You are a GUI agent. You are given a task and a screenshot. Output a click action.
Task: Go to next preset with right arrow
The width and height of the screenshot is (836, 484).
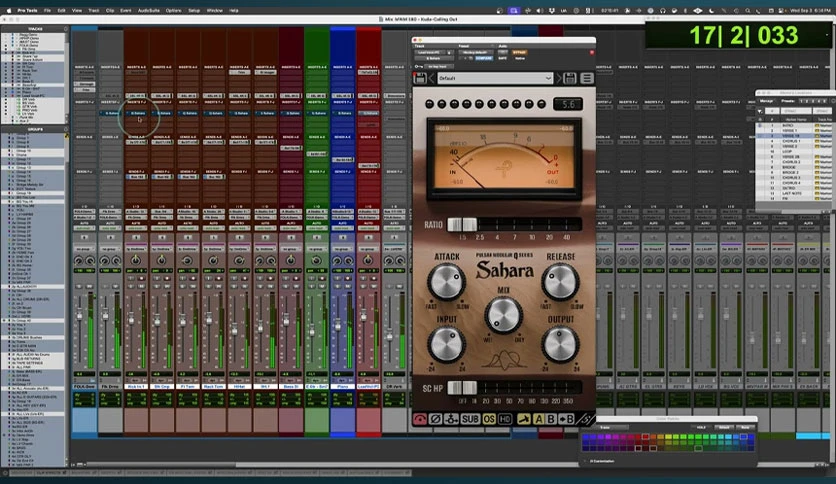(559, 78)
